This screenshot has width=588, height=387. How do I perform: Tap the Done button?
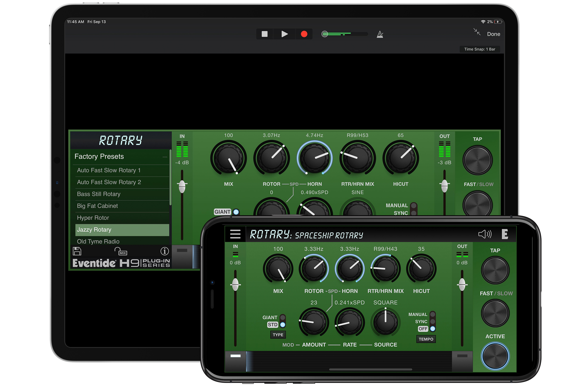coord(493,34)
